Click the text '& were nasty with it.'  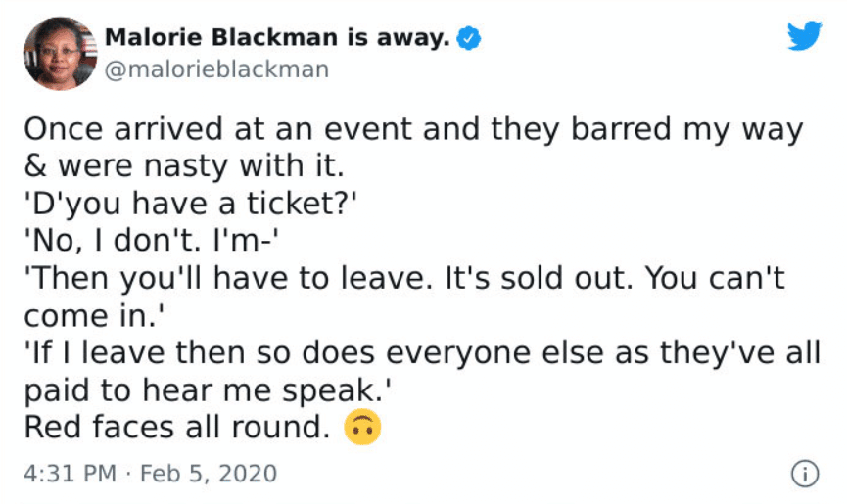pos(184,165)
